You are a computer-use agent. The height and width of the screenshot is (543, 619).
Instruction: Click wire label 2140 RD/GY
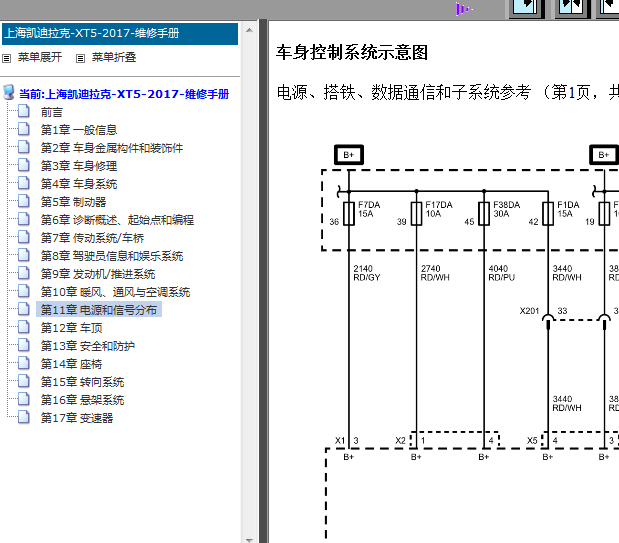click(367, 273)
